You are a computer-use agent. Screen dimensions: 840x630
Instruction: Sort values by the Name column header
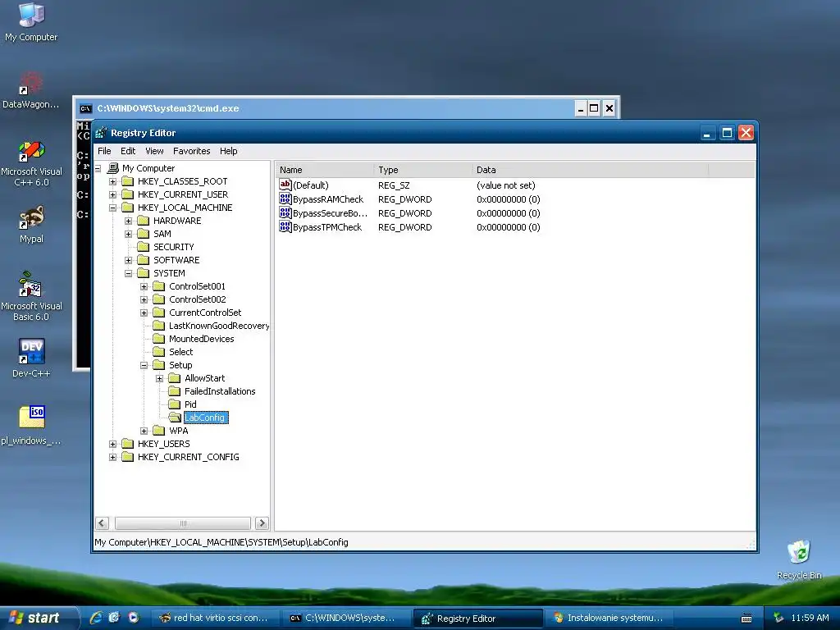tap(325, 170)
